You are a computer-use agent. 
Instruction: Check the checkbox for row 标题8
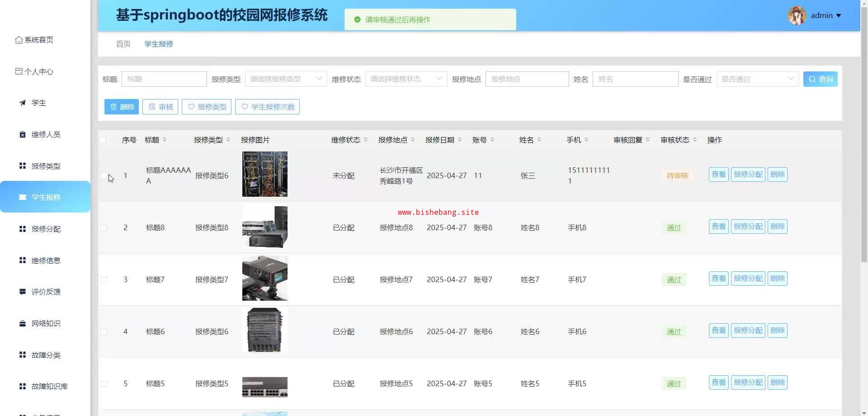(x=104, y=227)
